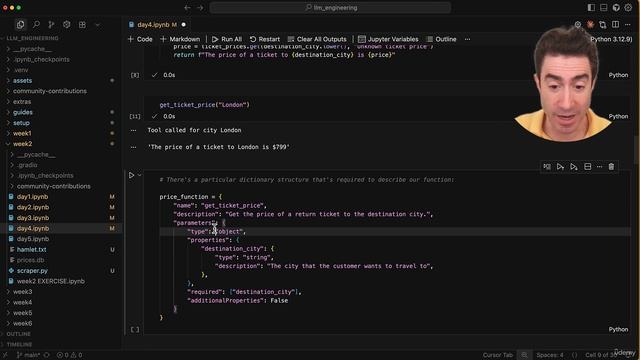Screen dimensions: 640x360
Task: Toggle the primary sidebar layout icon
Action: (x=591, y=7)
